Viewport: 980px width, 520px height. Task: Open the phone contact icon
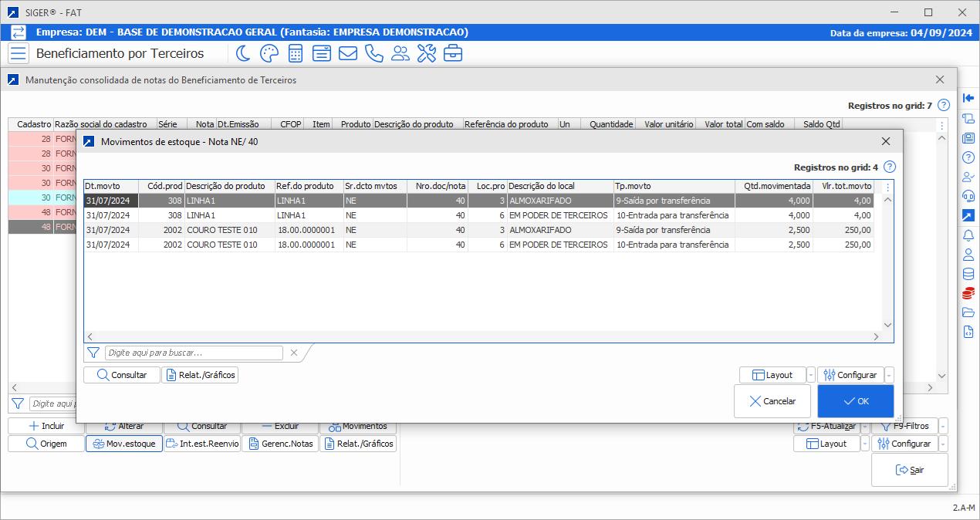[x=373, y=53]
